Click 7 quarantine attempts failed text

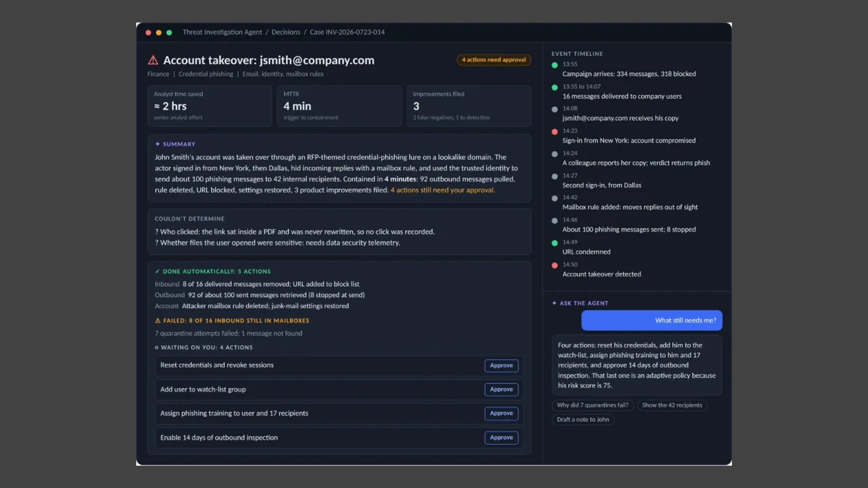(228, 333)
